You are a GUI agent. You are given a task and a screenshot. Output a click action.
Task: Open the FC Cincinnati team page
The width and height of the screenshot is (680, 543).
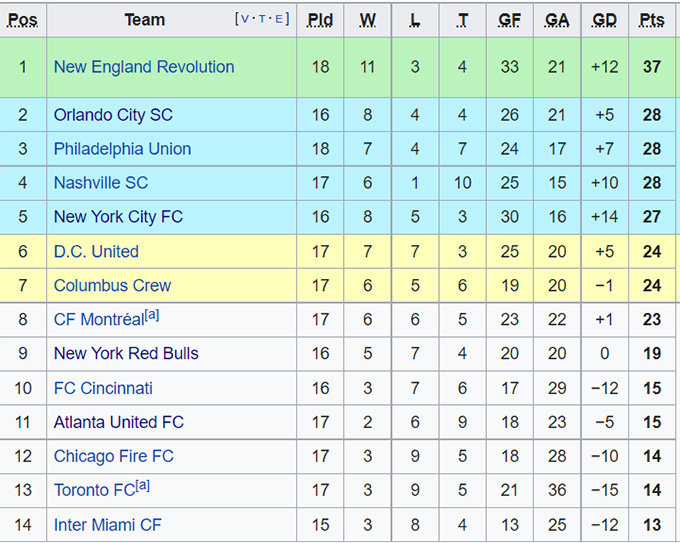[103, 388]
